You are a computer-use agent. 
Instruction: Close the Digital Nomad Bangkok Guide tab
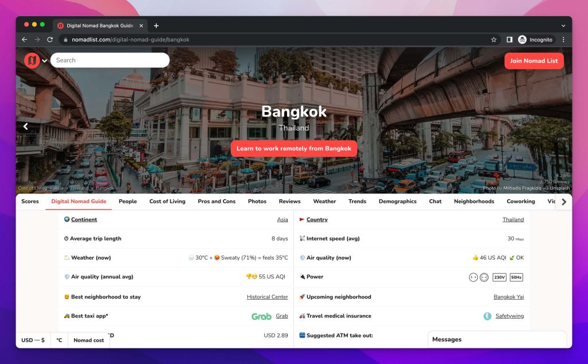pyautogui.click(x=141, y=25)
